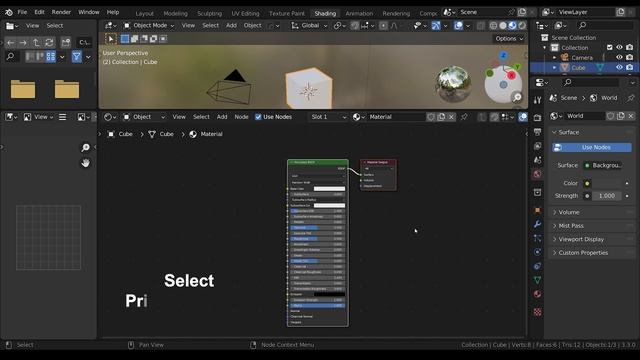This screenshot has width=640, height=360.
Task: Pin the material in the node editor
Action: (x=464, y=117)
